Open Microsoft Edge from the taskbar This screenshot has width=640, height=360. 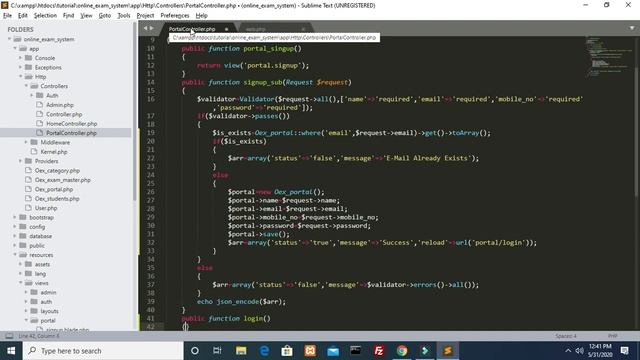click(264, 351)
